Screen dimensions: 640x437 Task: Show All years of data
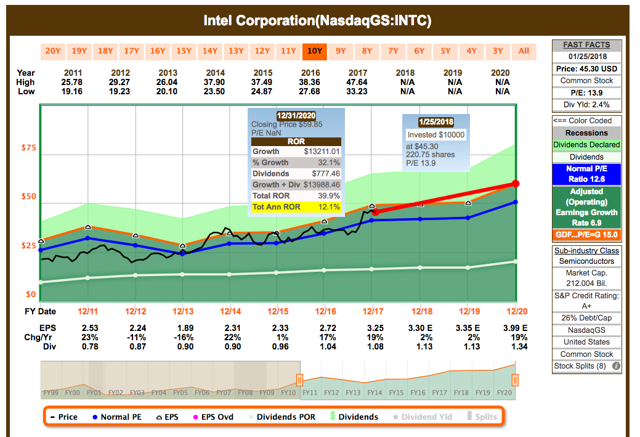(524, 51)
